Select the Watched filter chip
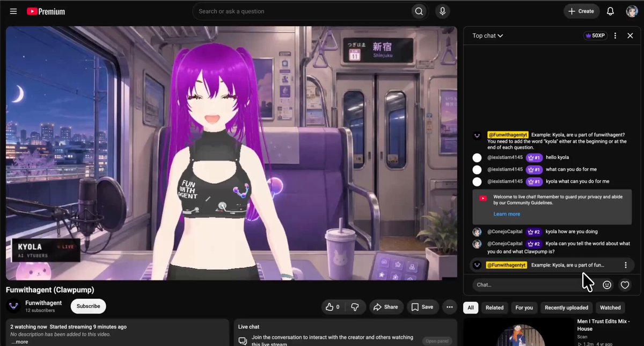The width and height of the screenshot is (644, 346). tap(610, 308)
